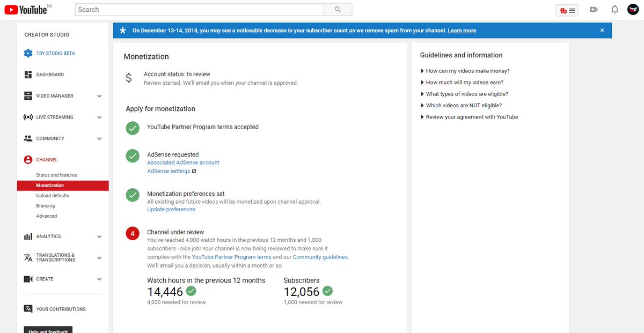Click the 'Account status: In review' text
This screenshot has width=644, height=333.
177,74
